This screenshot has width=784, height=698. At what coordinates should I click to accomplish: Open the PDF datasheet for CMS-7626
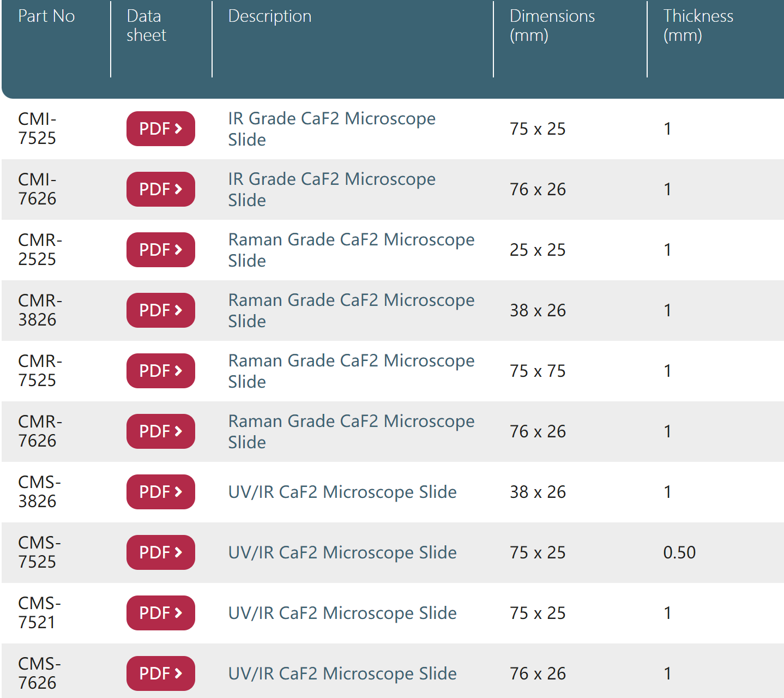click(160, 673)
